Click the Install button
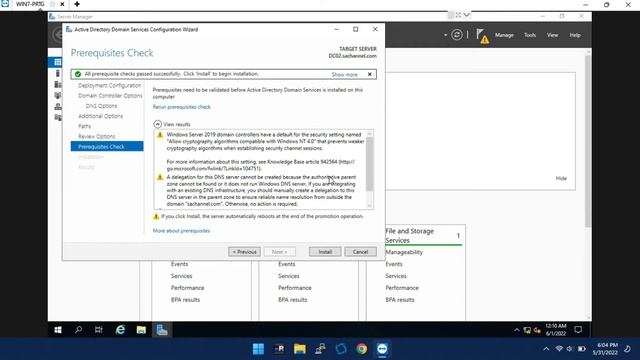 (x=325, y=252)
